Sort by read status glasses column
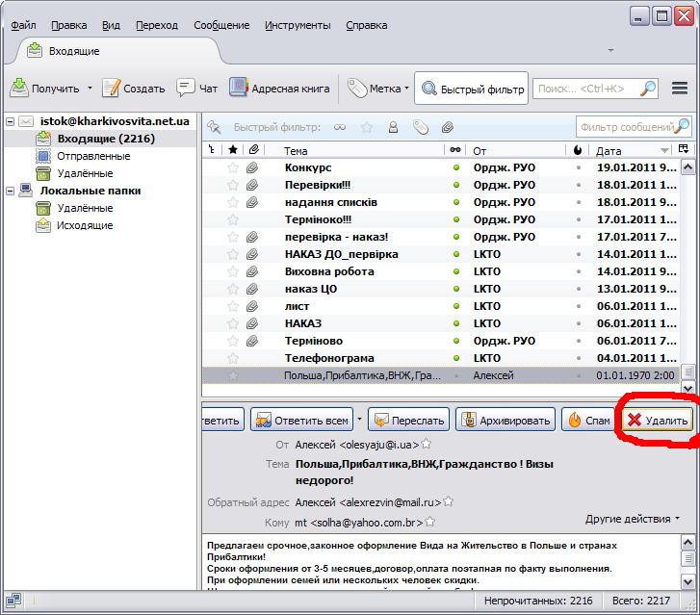Viewport: 700px width, 615px height. pyautogui.click(x=455, y=150)
